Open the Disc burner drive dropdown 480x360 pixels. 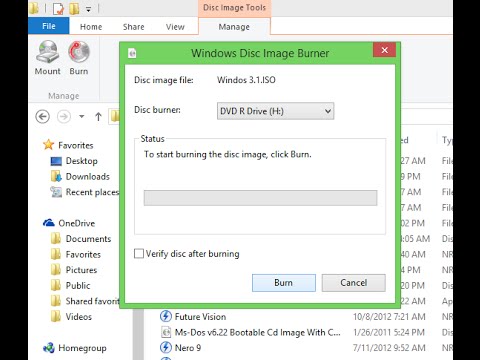[275, 111]
